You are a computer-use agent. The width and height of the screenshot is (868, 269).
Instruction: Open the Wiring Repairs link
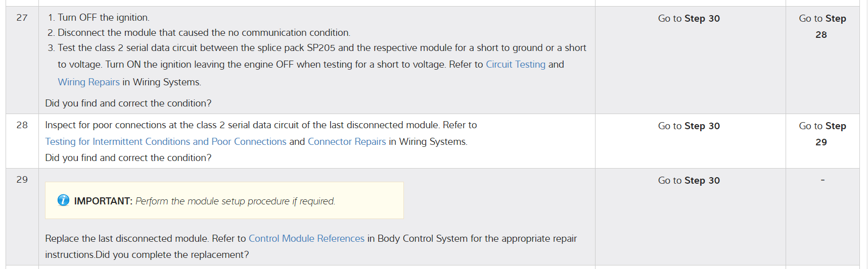click(x=88, y=82)
